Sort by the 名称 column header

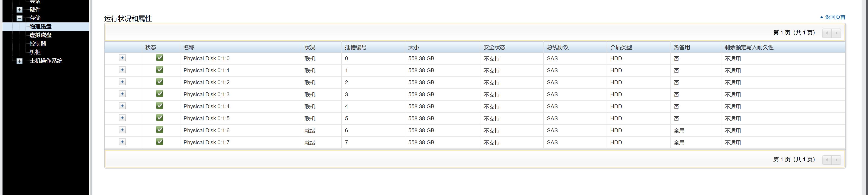pyautogui.click(x=189, y=47)
